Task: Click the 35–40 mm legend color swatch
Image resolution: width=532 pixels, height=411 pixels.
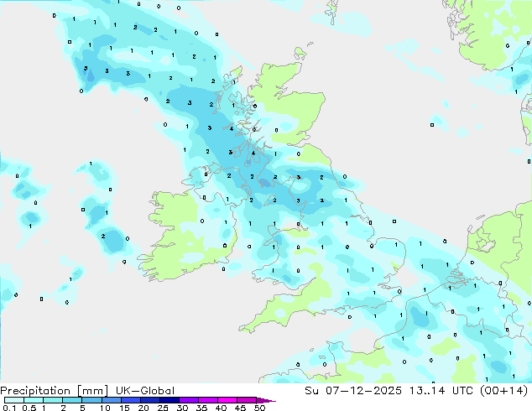Action: pos(208,400)
